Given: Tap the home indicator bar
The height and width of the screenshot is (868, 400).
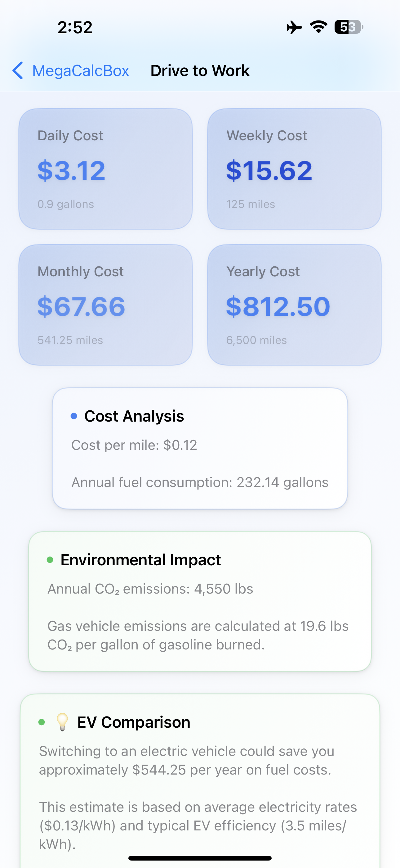Looking at the screenshot, I should click(200, 858).
